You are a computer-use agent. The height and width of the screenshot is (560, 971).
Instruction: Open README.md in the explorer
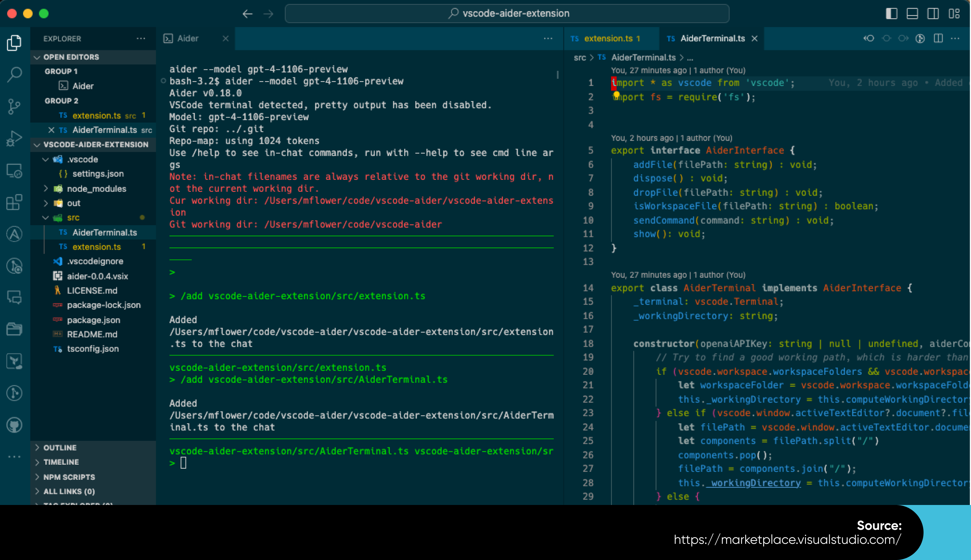coord(93,334)
